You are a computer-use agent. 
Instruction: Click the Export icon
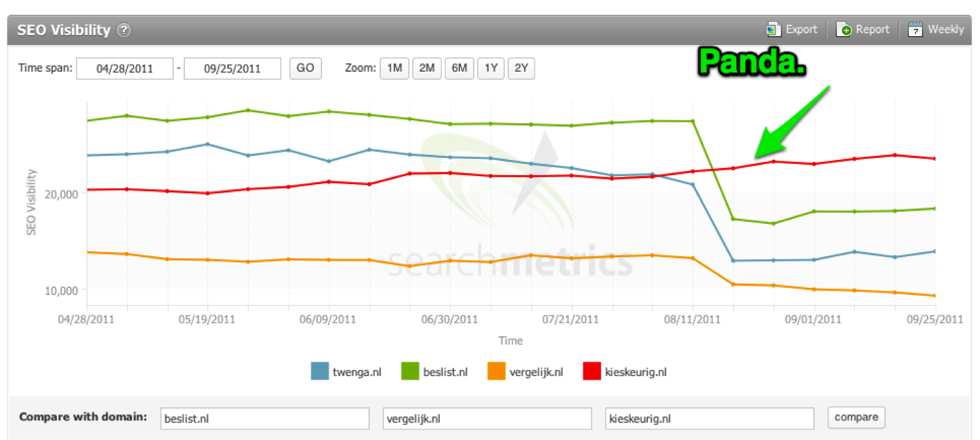774,29
